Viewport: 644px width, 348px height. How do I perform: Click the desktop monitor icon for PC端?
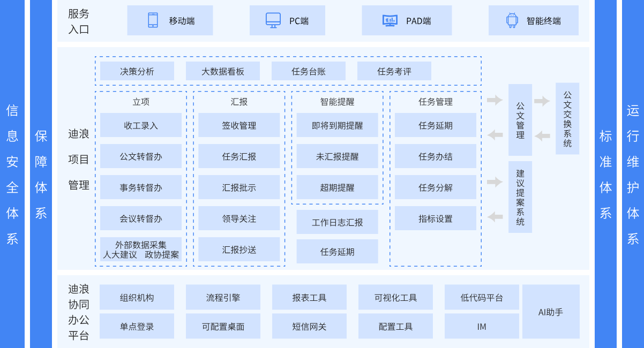click(273, 20)
